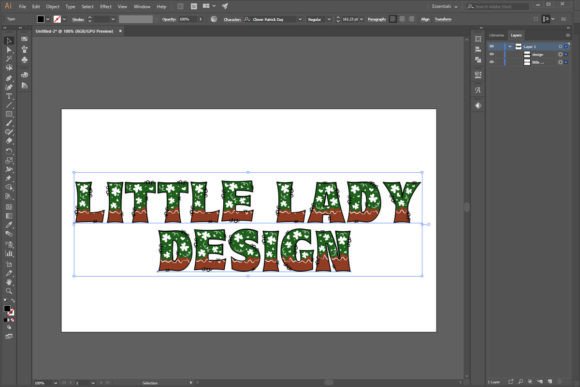The image size is (580, 387).
Task: Select the Symbol Sprayer tool
Action: [x=9, y=244]
